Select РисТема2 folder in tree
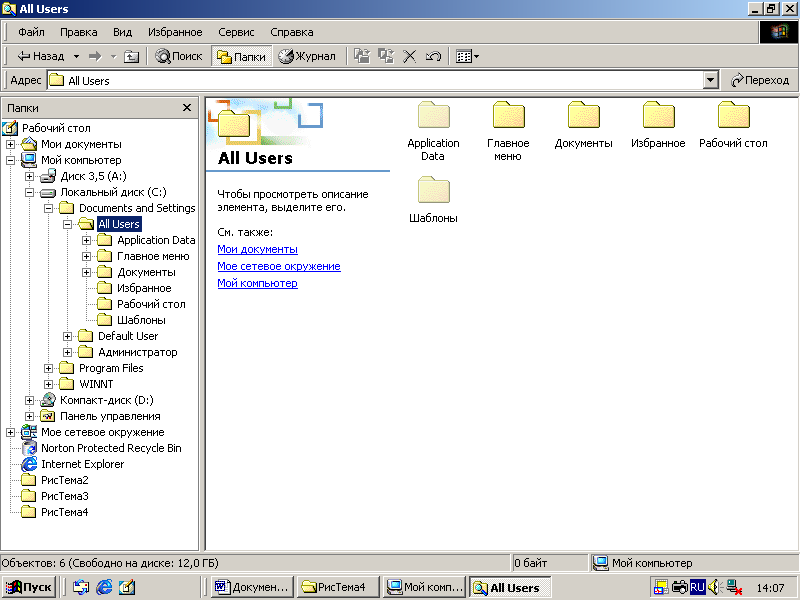800x600 pixels. (64, 480)
